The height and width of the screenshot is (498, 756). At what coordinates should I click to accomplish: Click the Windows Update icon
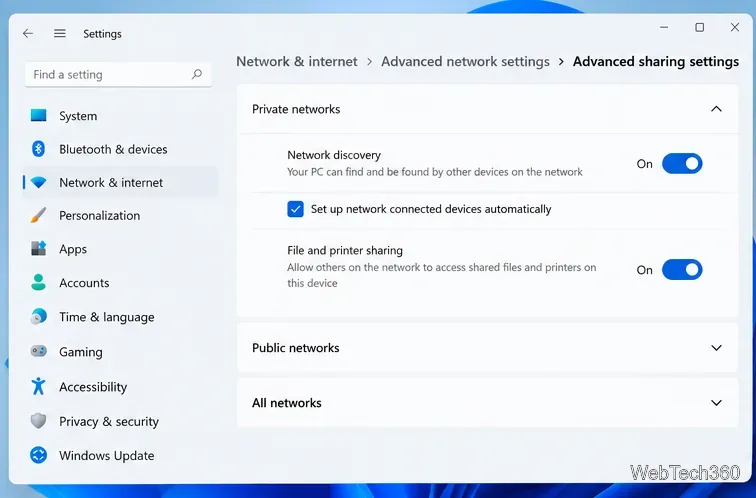(39, 455)
